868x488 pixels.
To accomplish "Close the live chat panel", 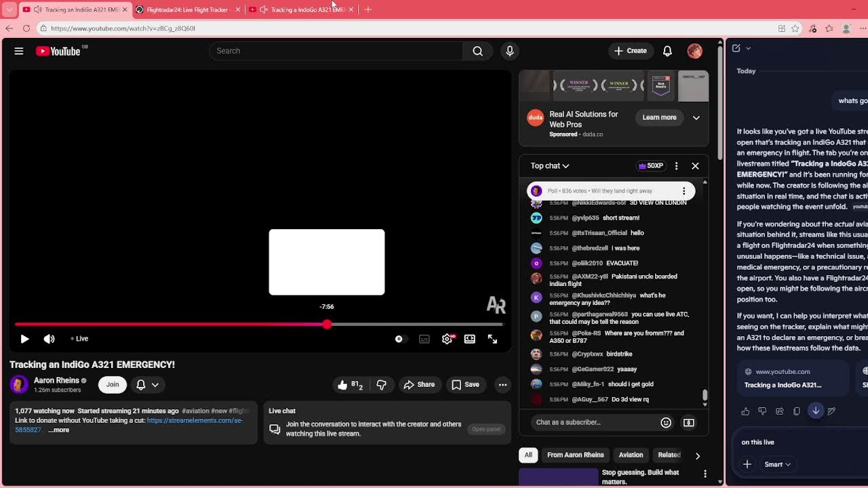I will click(x=695, y=166).
